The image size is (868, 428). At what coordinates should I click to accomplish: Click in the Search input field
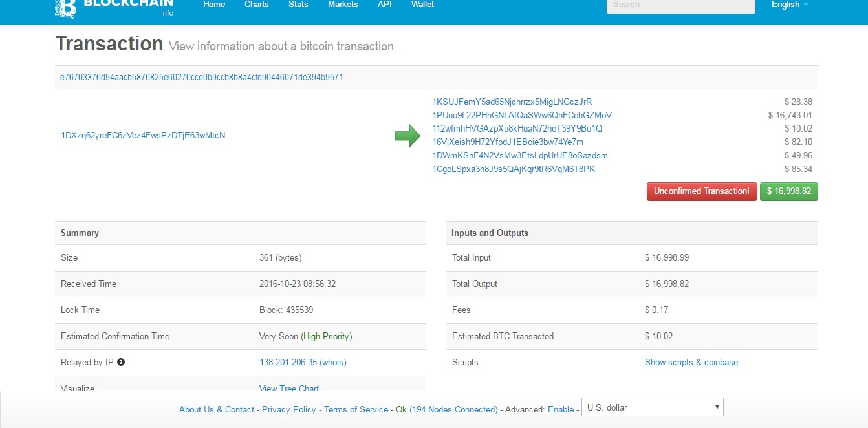click(680, 5)
